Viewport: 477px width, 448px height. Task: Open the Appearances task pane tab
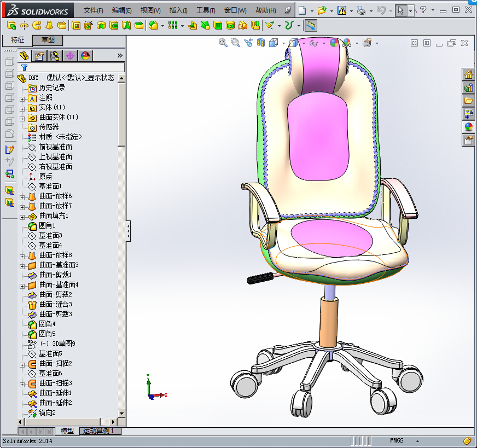[468, 127]
